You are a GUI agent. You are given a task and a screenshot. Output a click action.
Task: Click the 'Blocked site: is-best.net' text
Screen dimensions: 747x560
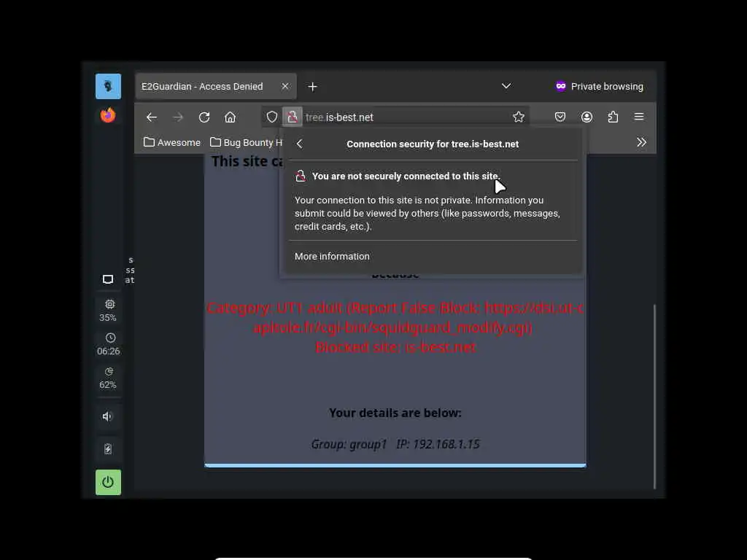(x=395, y=347)
